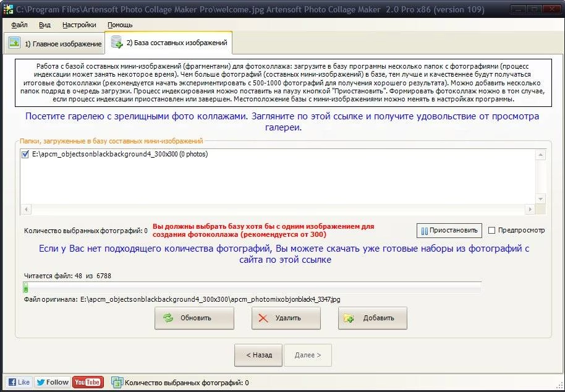Click the Обновить button
This screenshot has height=392, width=565.
click(x=194, y=318)
